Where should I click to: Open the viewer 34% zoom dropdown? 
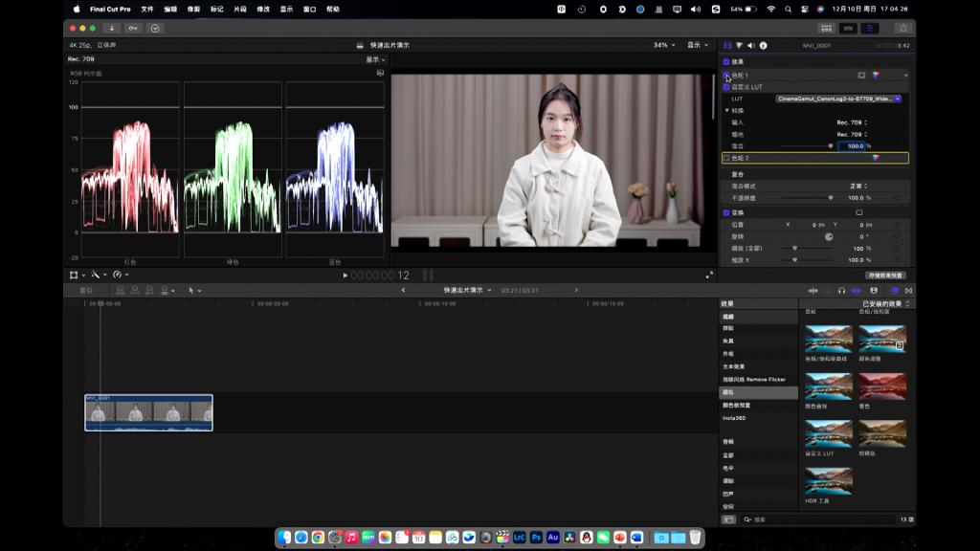click(x=664, y=45)
